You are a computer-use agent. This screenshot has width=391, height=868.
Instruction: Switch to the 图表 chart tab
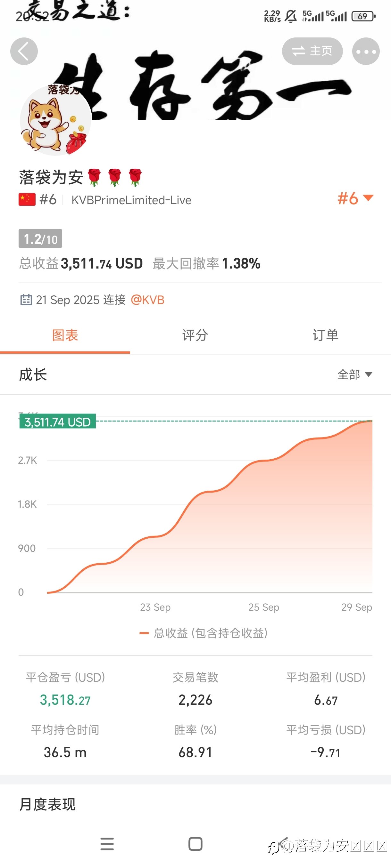65,335
